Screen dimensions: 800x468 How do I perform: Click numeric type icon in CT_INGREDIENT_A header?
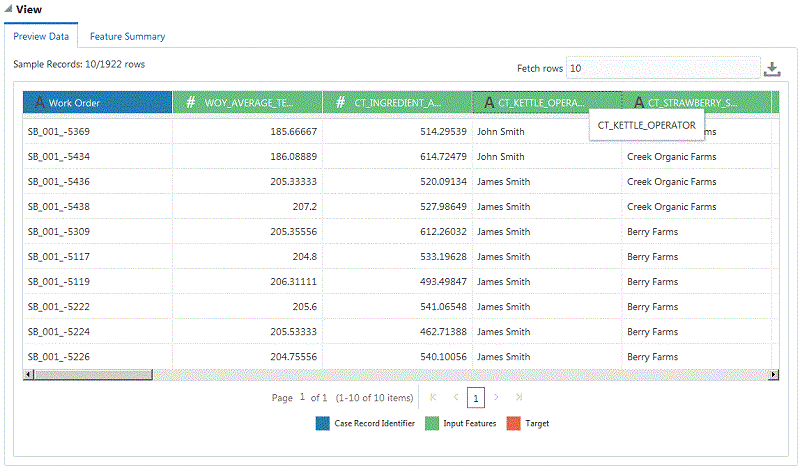pyautogui.click(x=341, y=103)
